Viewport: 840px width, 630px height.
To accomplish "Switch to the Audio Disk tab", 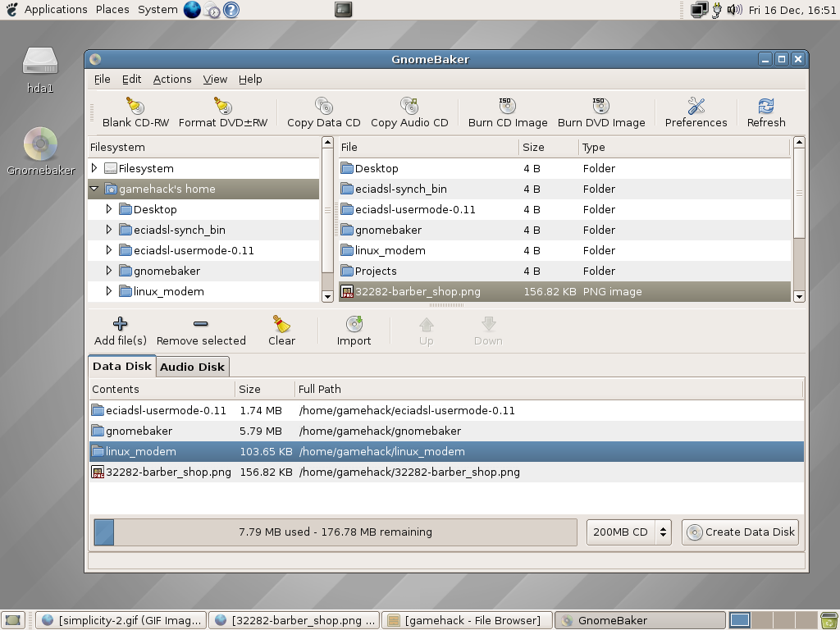I will (x=192, y=367).
